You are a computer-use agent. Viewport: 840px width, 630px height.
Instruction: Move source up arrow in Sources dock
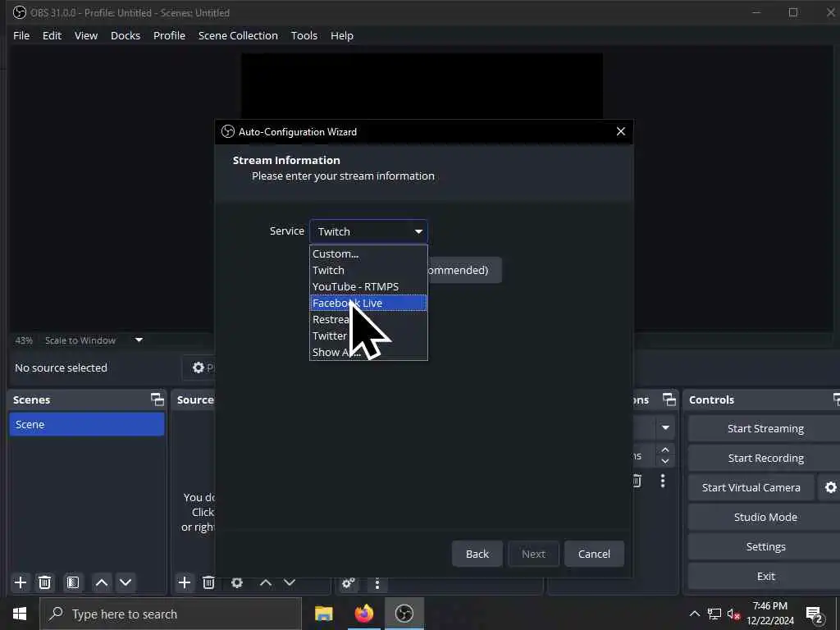[266, 582]
